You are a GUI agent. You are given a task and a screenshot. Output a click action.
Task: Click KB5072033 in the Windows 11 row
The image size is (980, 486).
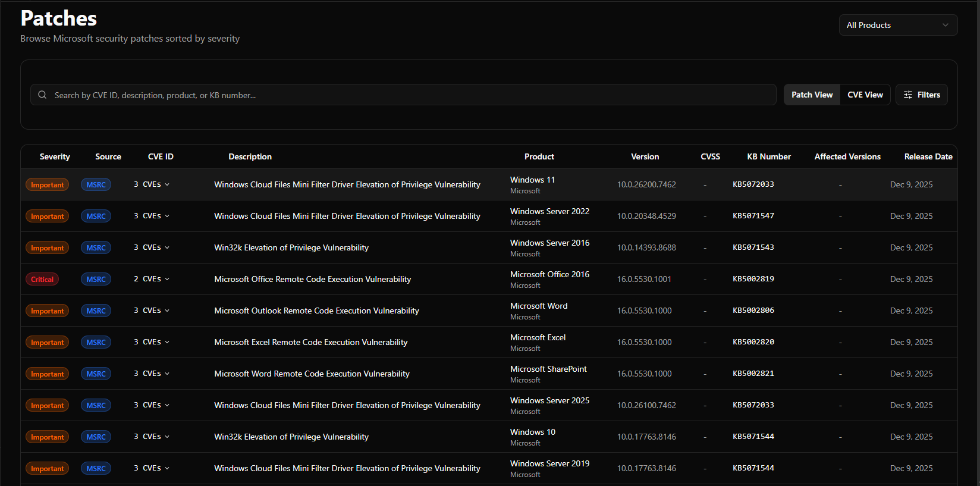pos(753,184)
